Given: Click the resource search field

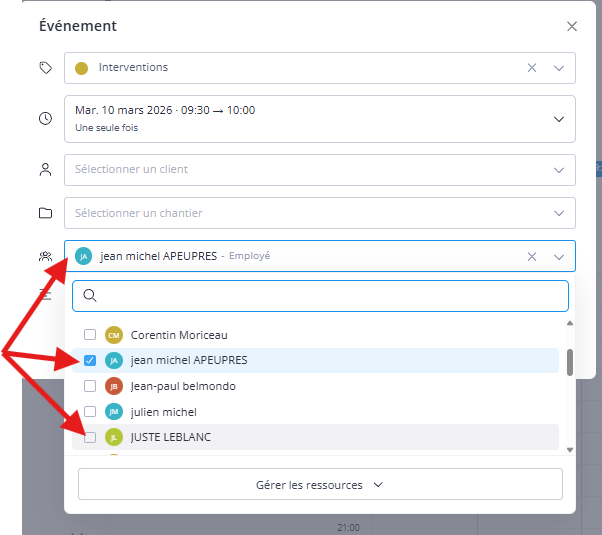Looking at the screenshot, I should pos(320,295).
